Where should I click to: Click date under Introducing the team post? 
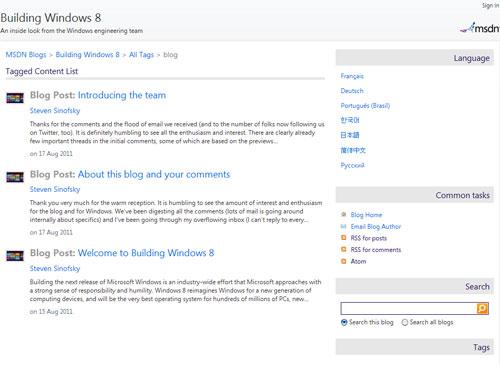pos(51,154)
